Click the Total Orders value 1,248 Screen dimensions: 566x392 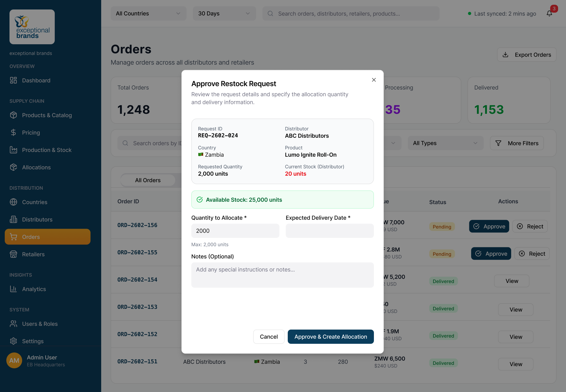(134, 109)
